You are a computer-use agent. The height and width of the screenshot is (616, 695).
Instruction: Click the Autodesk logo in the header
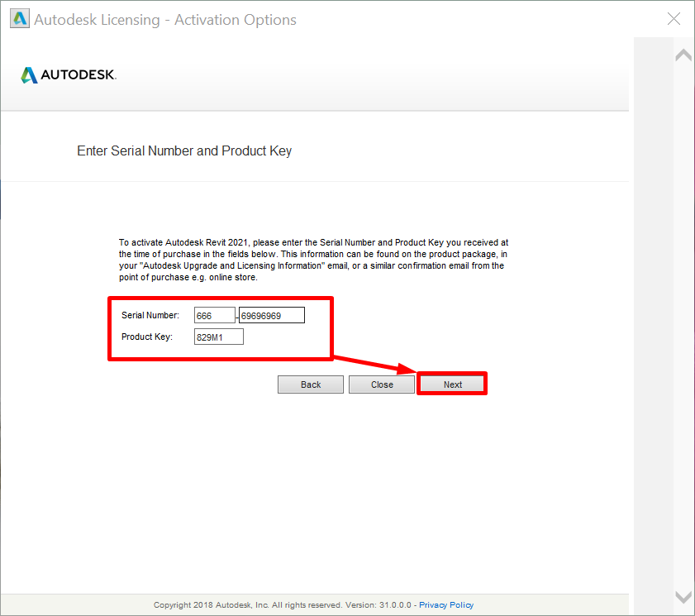69,74
